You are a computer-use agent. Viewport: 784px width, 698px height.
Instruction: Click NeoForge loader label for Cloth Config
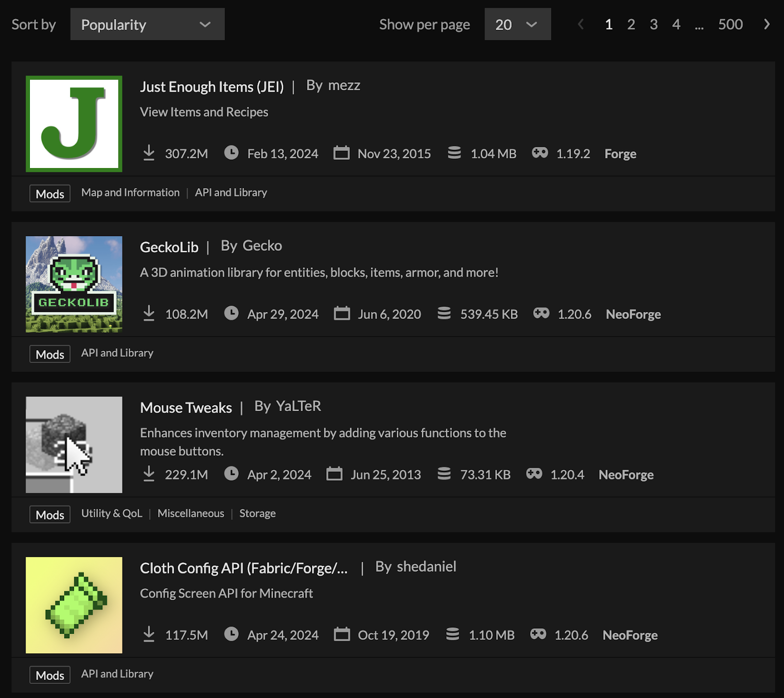[630, 635]
